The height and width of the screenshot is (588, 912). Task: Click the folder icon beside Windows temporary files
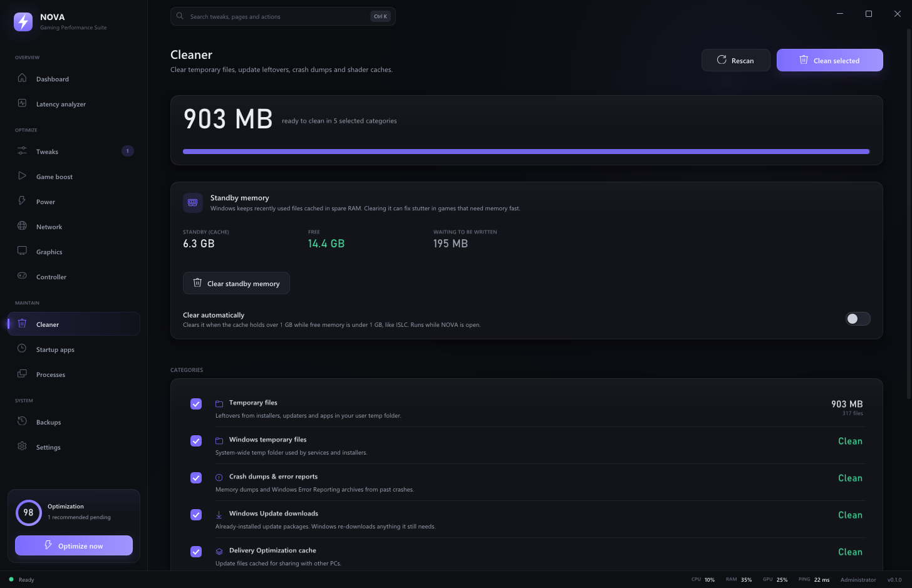219,441
